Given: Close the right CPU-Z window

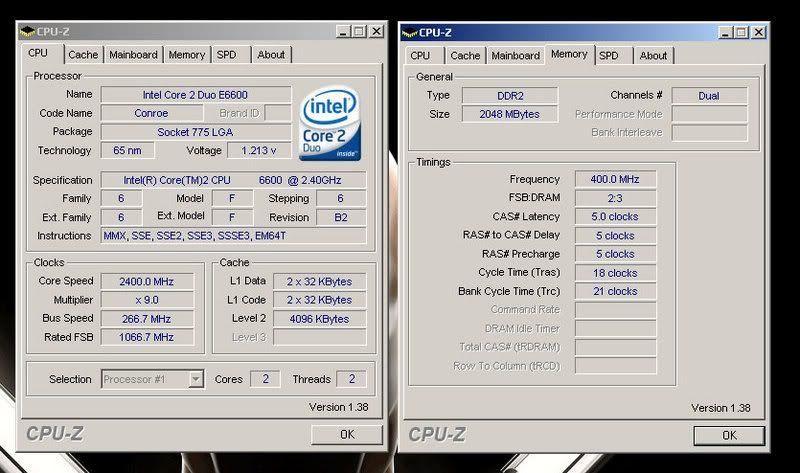Looking at the screenshot, I should 759,33.
